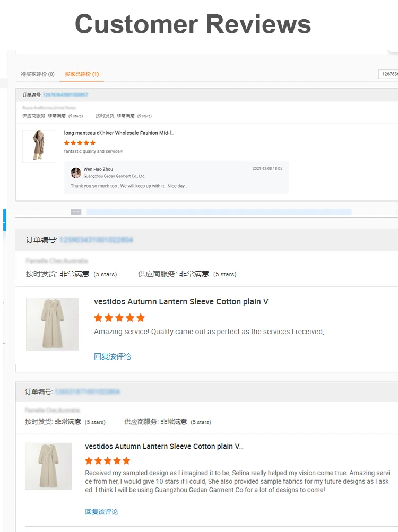This screenshot has width=398, height=532.
Task: Open the long manteau d'hiver product title
Action: (119, 133)
